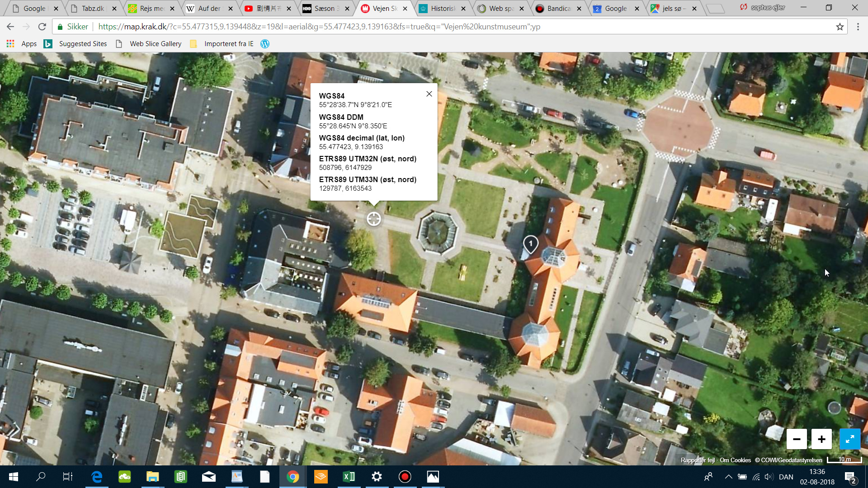The height and width of the screenshot is (488, 868).
Task: Open Photos app from taskbar
Action: 433,477
